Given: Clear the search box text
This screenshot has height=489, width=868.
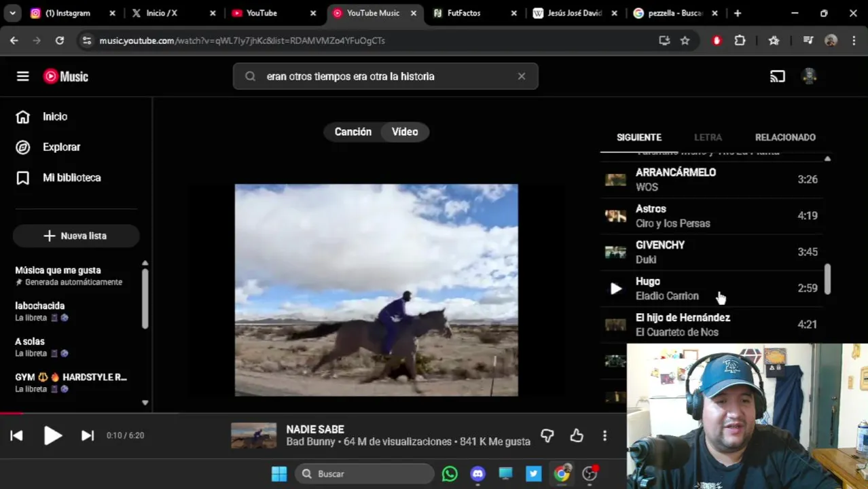Looking at the screenshot, I should coord(522,76).
